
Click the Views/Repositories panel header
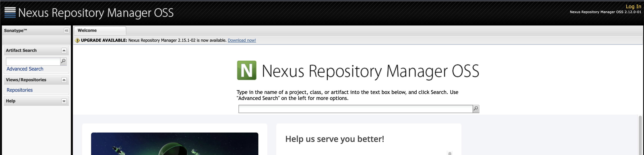pos(36,80)
